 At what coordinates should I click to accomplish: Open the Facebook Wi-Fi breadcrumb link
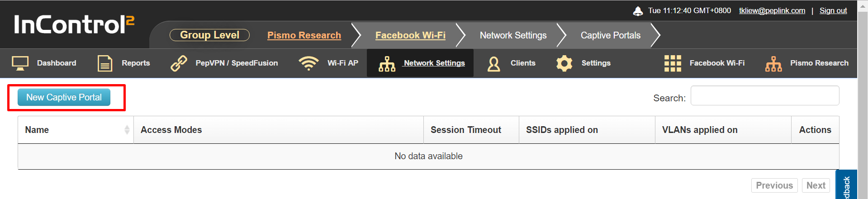click(x=410, y=35)
